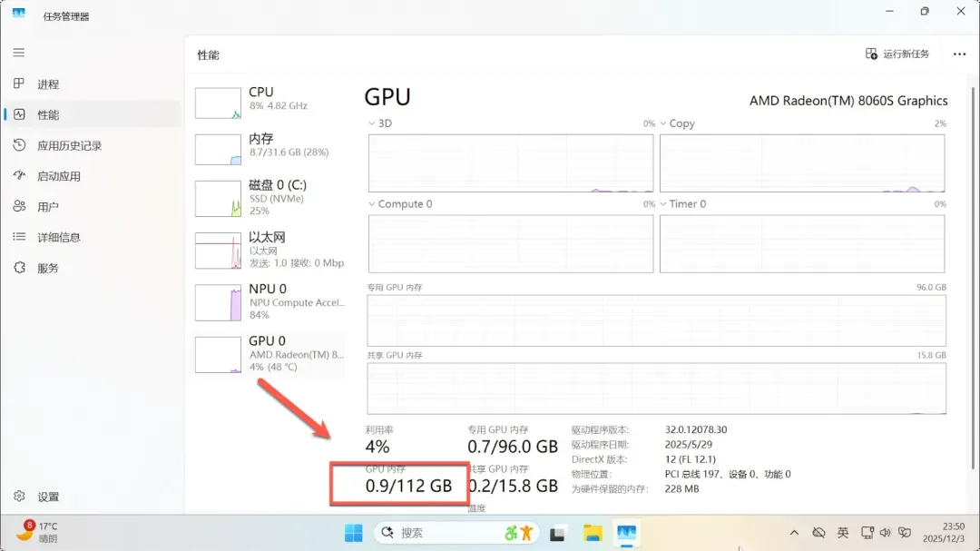Open the 详细信息 (Details) page
980x551 pixels.
point(93,237)
